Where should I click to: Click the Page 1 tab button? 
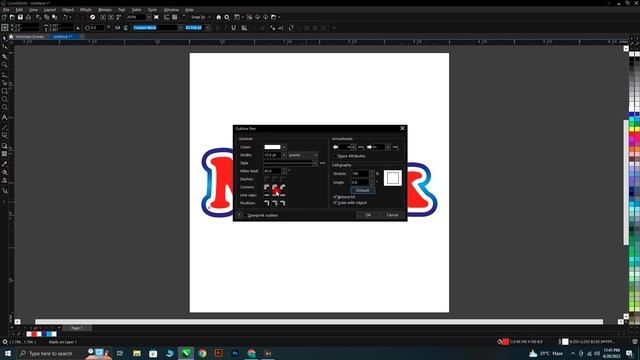point(76,328)
